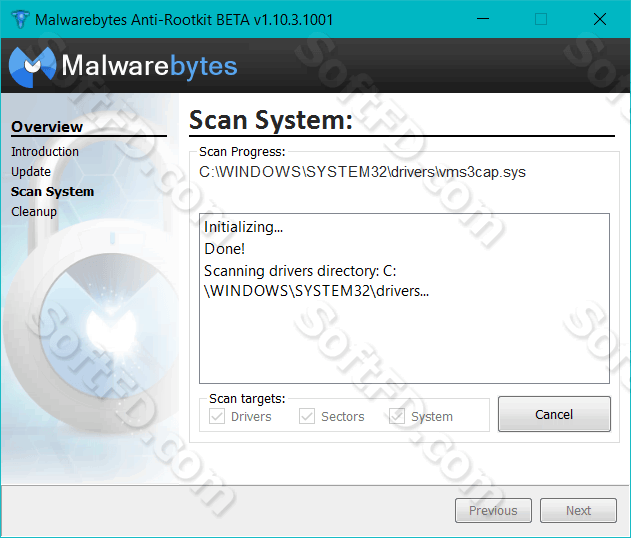Screen dimensions: 631x538
Task: Maximize the Anti-Rootkit window
Action: point(541,19)
